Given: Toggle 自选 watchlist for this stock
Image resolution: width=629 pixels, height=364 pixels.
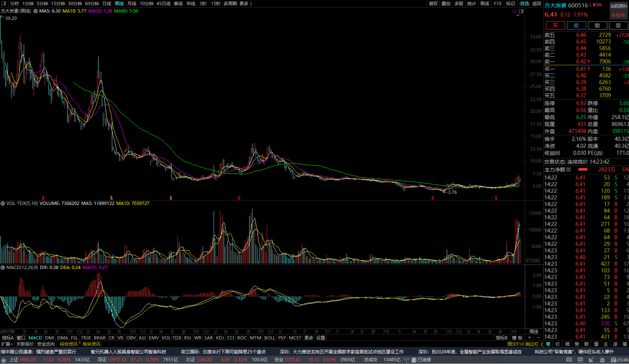Looking at the screenshot, I should point(524,3).
